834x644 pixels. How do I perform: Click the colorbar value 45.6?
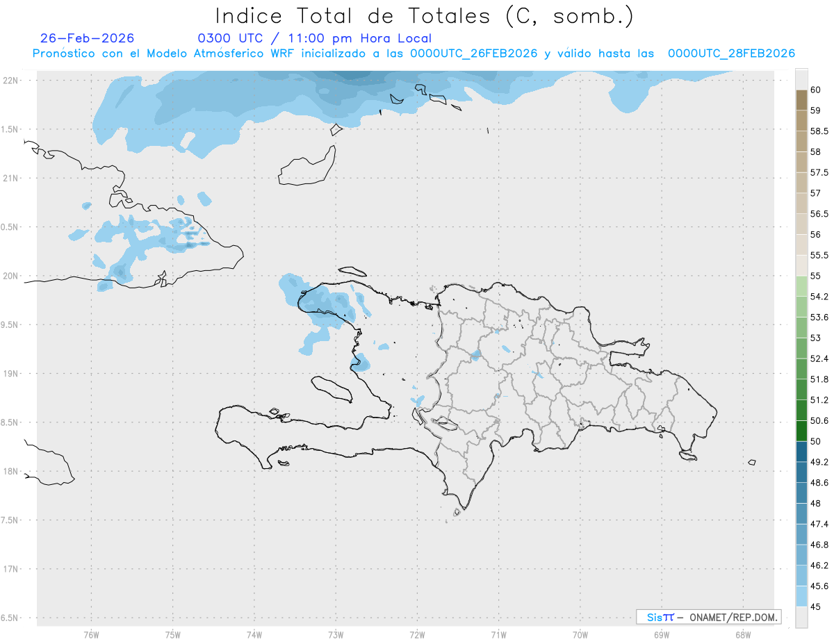(819, 586)
